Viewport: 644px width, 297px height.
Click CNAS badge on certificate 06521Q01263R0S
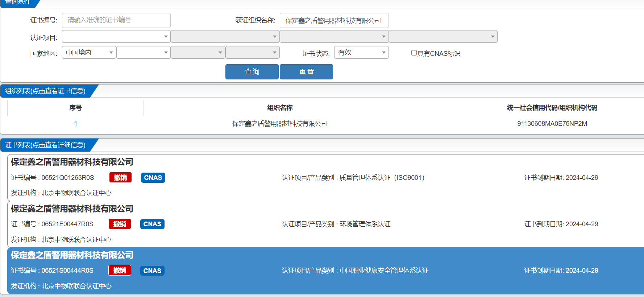point(153,178)
